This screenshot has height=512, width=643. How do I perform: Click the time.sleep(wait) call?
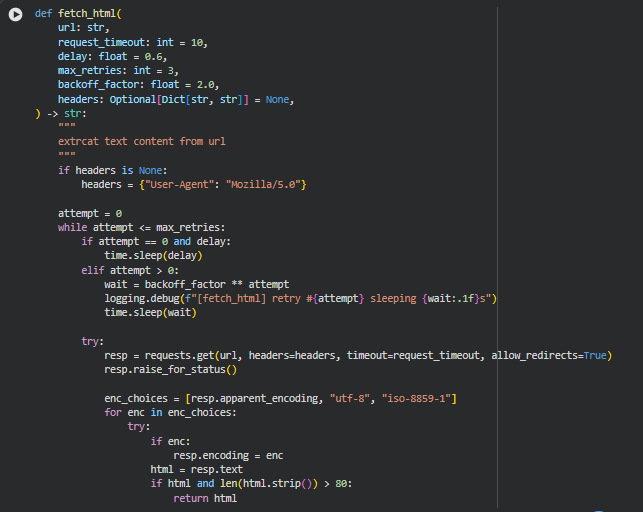pos(150,312)
